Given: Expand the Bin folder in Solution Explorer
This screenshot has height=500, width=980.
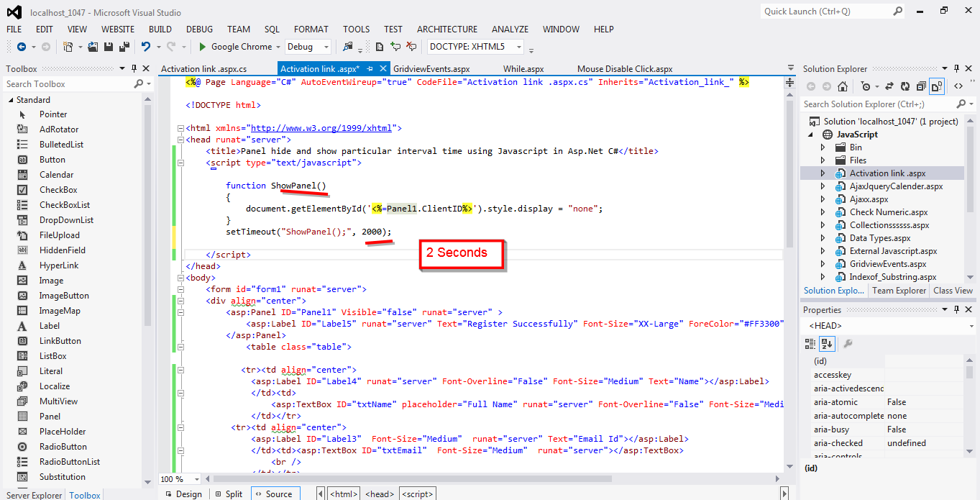Looking at the screenshot, I should (823, 147).
